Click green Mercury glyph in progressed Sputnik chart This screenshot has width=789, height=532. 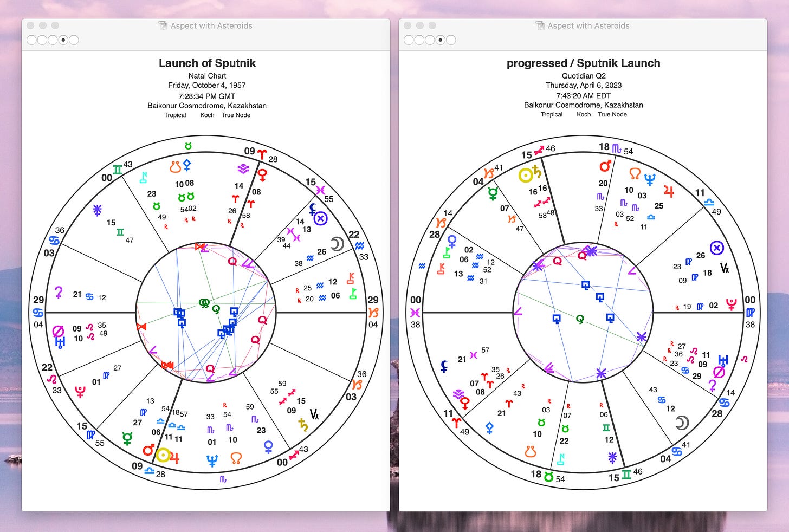click(x=493, y=193)
